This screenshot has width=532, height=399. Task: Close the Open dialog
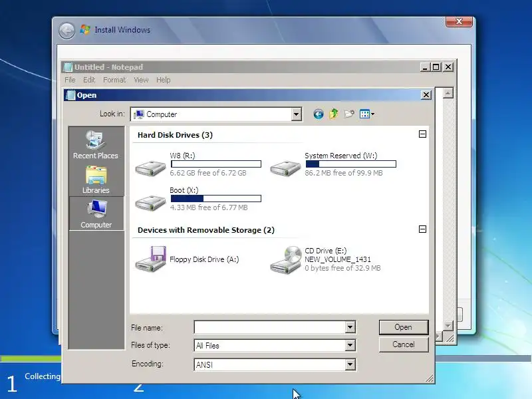426,95
